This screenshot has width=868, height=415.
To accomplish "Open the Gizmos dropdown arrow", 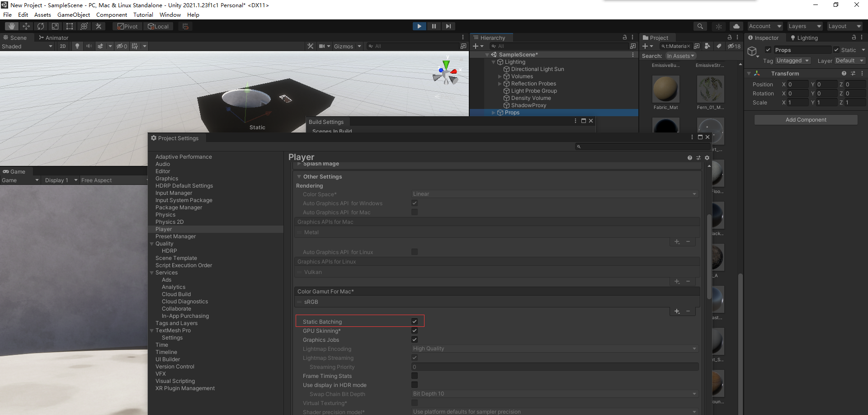I will pyautogui.click(x=360, y=46).
